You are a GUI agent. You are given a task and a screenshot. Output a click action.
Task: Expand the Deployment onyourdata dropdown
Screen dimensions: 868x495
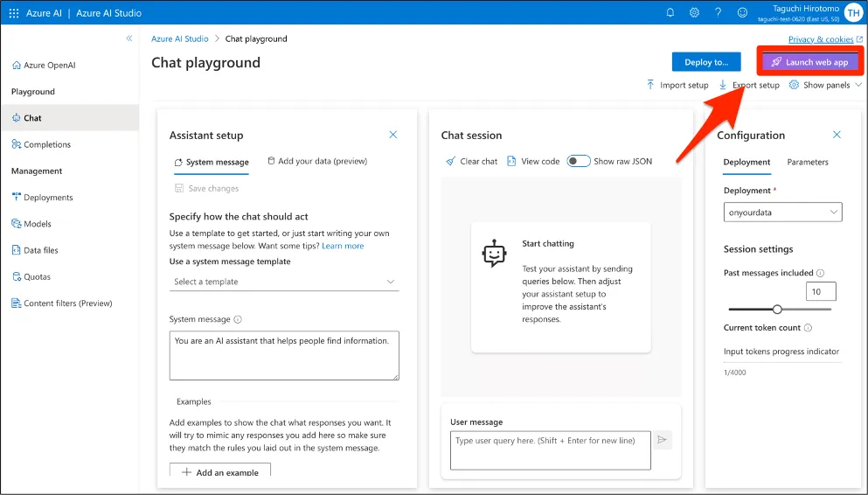tap(782, 212)
